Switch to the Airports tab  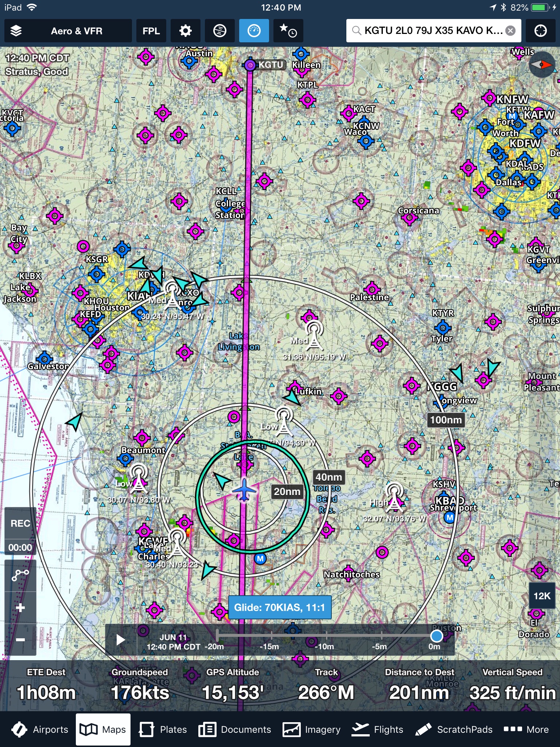(x=40, y=729)
